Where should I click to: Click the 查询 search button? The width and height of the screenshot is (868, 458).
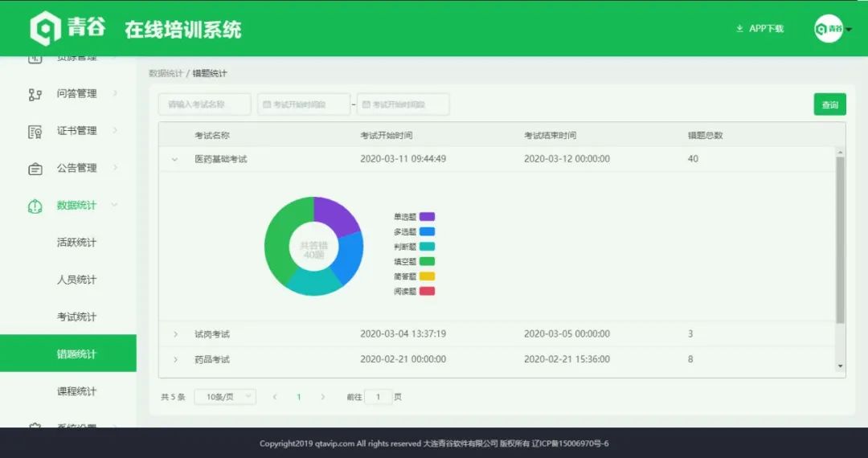[829, 104]
